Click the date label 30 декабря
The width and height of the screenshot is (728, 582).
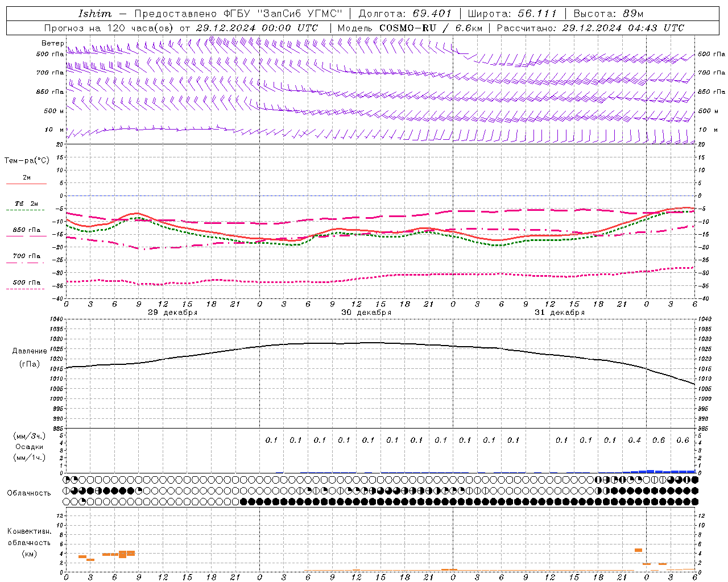[x=366, y=313]
